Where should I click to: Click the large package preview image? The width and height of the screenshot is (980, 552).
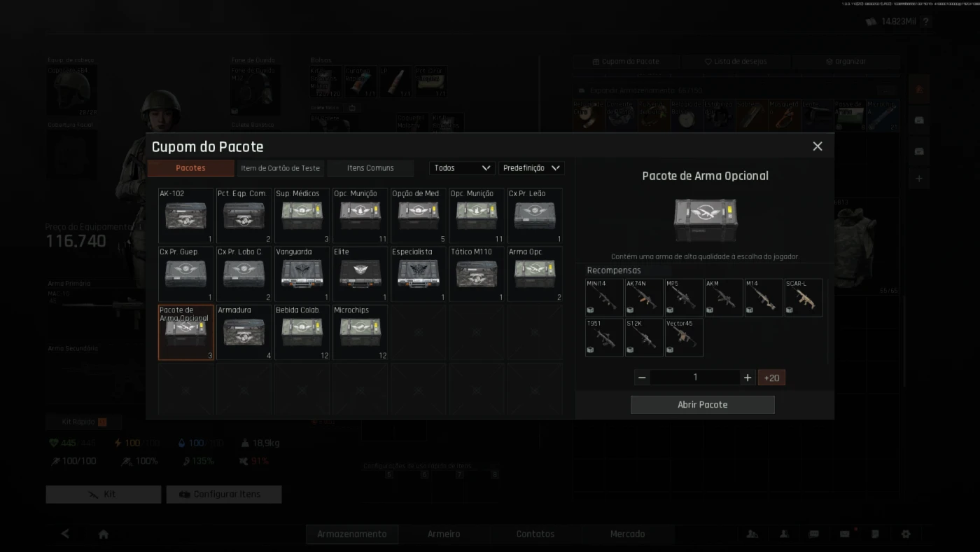tap(706, 219)
